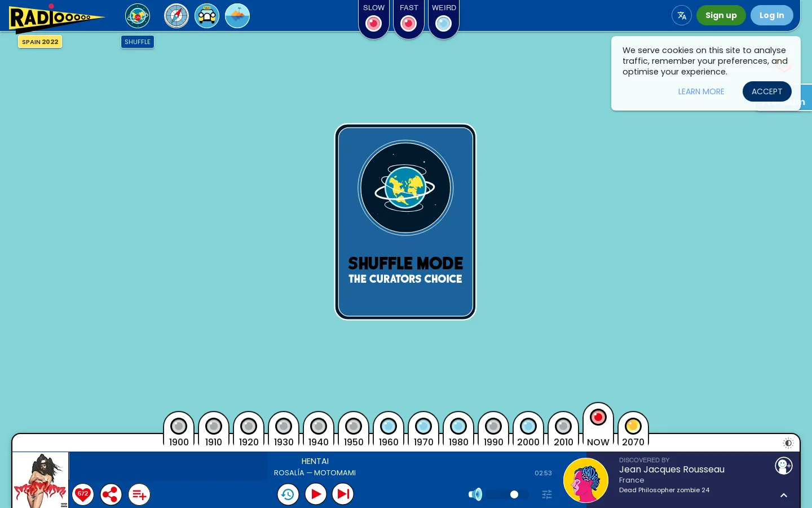Open the equalizer settings icon
The image size is (812, 508).
(x=547, y=494)
